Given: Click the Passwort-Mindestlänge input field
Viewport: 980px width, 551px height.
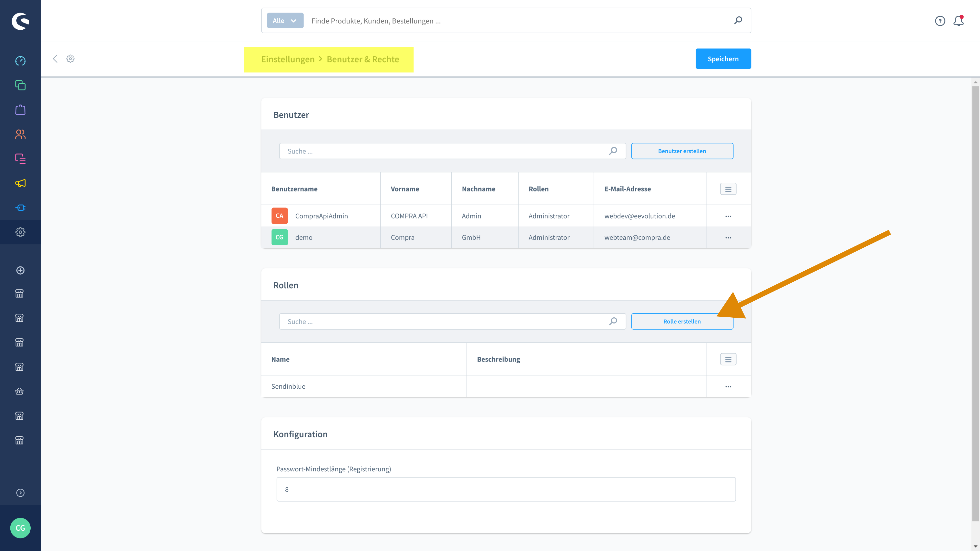Looking at the screenshot, I should 506,489.
